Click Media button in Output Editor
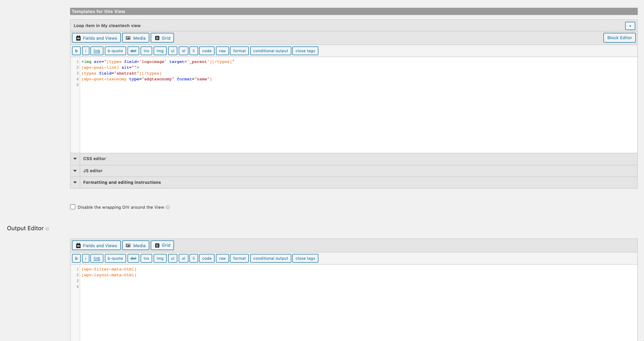This screenshot has height=341, width=644. (x=136, y=246)
